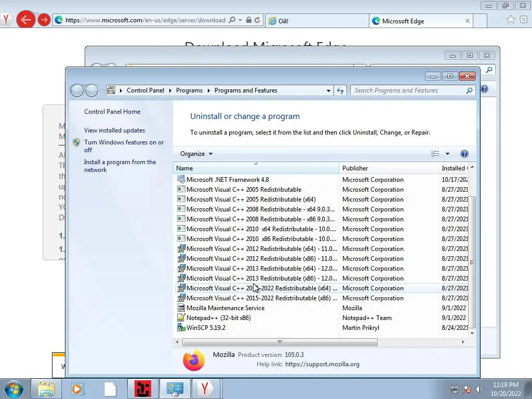
Task: Sort by the Installed On column header
Action: tap(454, 168)
